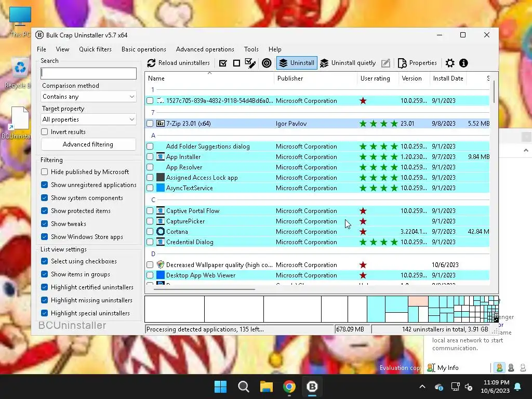532x399 pixels.
Task: Click the Desktop App Web Viewer icon
Action: pos(161,275)
